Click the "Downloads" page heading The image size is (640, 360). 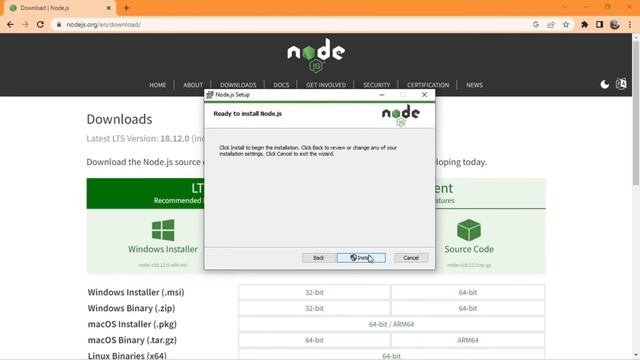click(119, 119)
